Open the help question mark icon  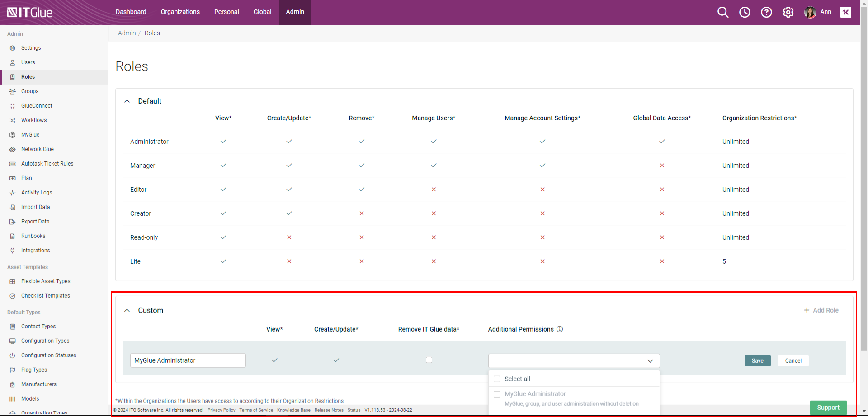[766, 12]
